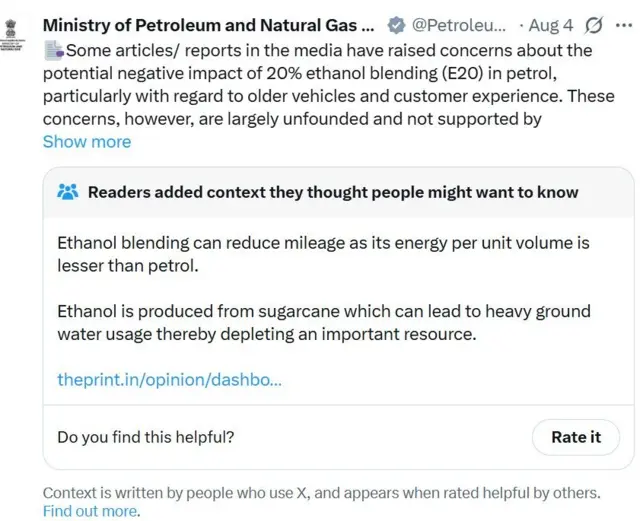This screenshot has width=640, height=521.
Task: Open the theprint.in opinion link
Action: pyautogui.click(x=170, y=379)
